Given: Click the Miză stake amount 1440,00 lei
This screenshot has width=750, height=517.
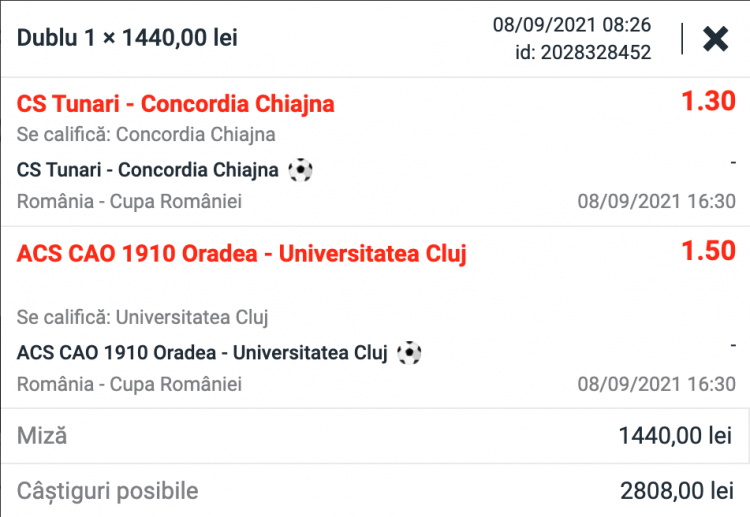Looking at the screenshot, I should [675, 436].
